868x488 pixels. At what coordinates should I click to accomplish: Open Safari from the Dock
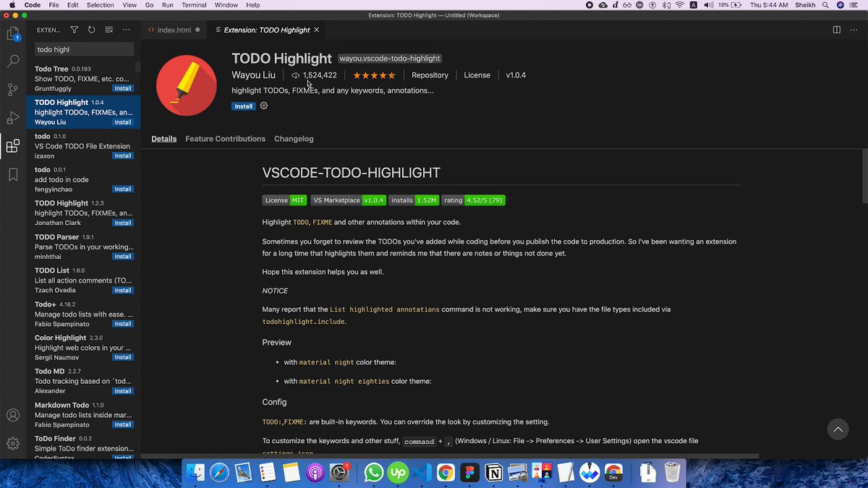pyautogui.click(x=219, y=473)
